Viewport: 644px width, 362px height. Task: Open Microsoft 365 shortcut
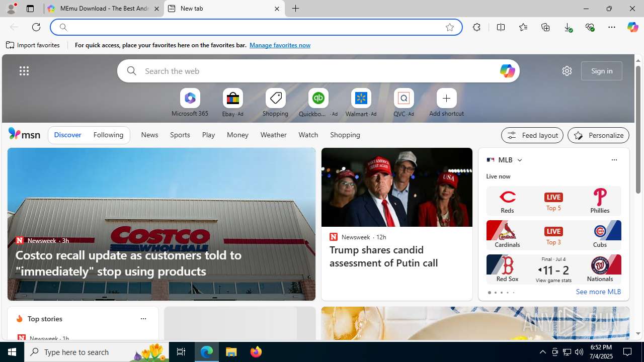tap(190, 103)
